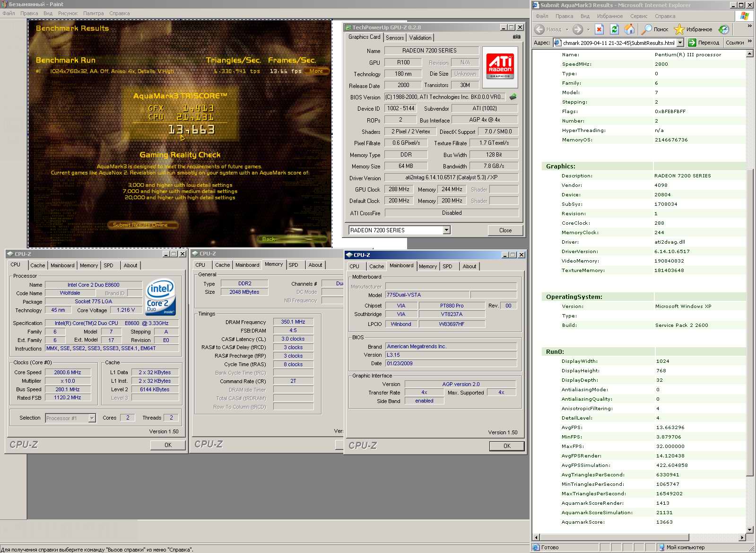Click the Мой компьютер zone icon in status bar
Screen dimensions: 756x553
662,547
